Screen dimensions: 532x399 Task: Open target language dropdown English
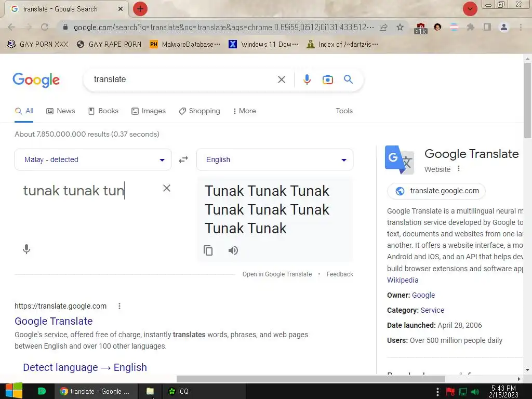pos(275,159)
